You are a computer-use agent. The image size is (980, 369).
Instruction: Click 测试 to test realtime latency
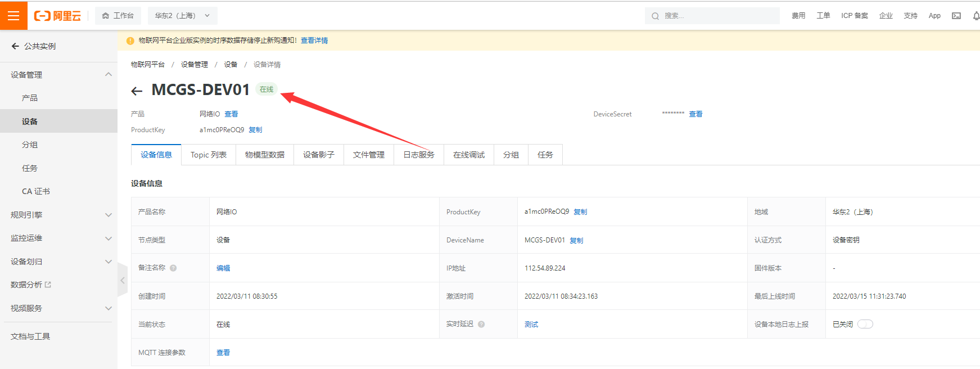click(531, 325)
